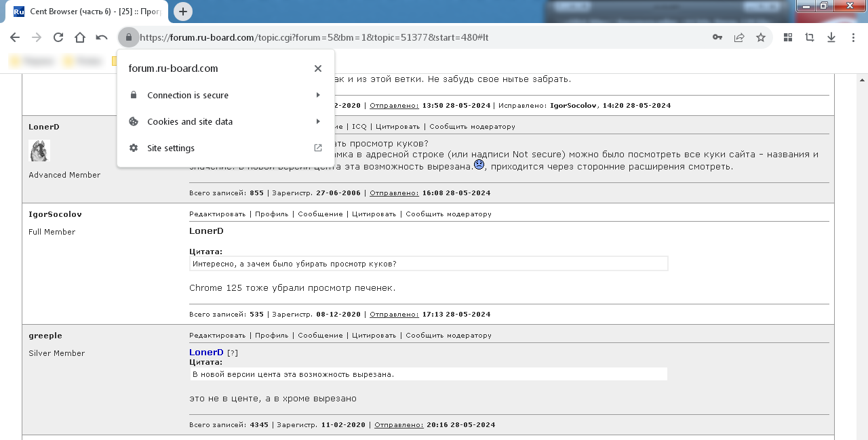Screen dimensions: 868x440
Task: Reload the current forum page
Action: point(58,37)
